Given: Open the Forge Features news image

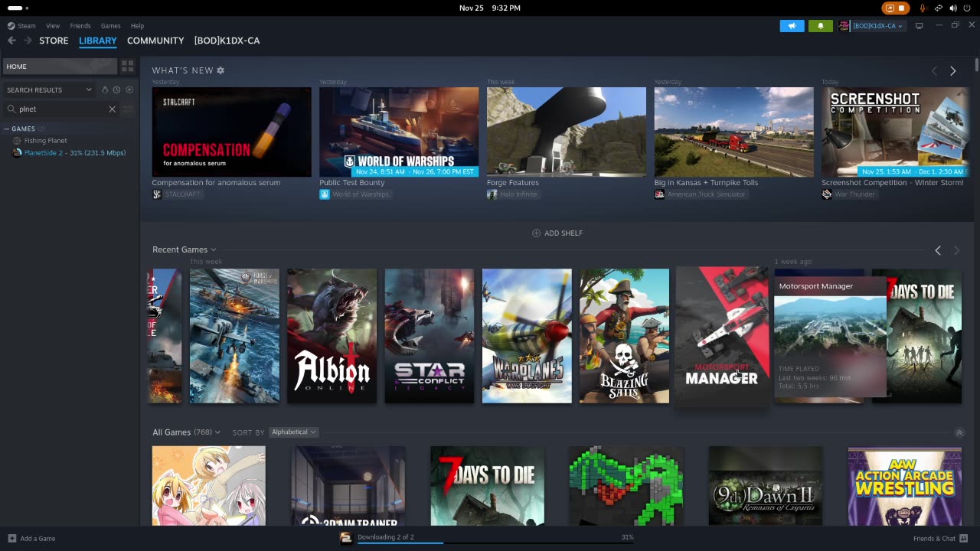Looking at the screenshot, I should [567, 132].
